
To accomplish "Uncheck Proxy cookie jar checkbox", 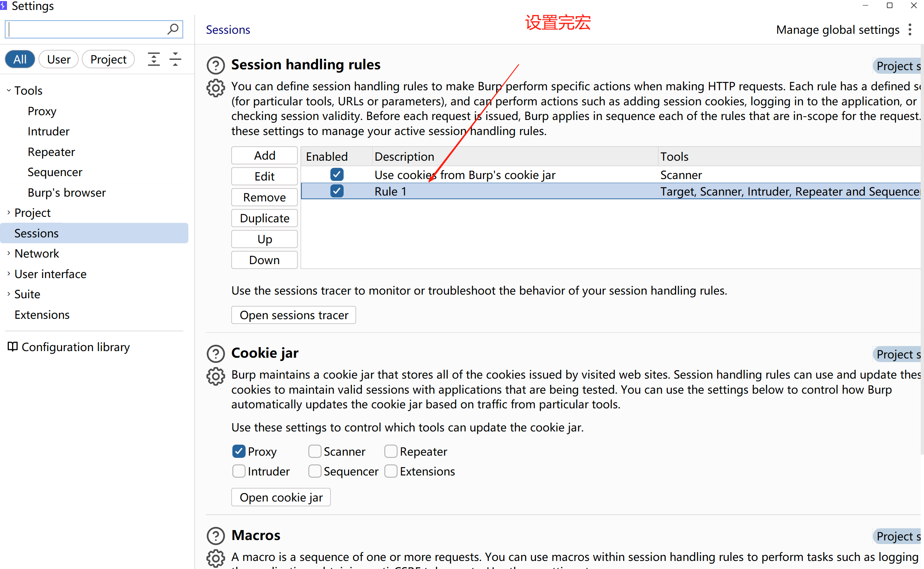I will click(x=239, y=451).
